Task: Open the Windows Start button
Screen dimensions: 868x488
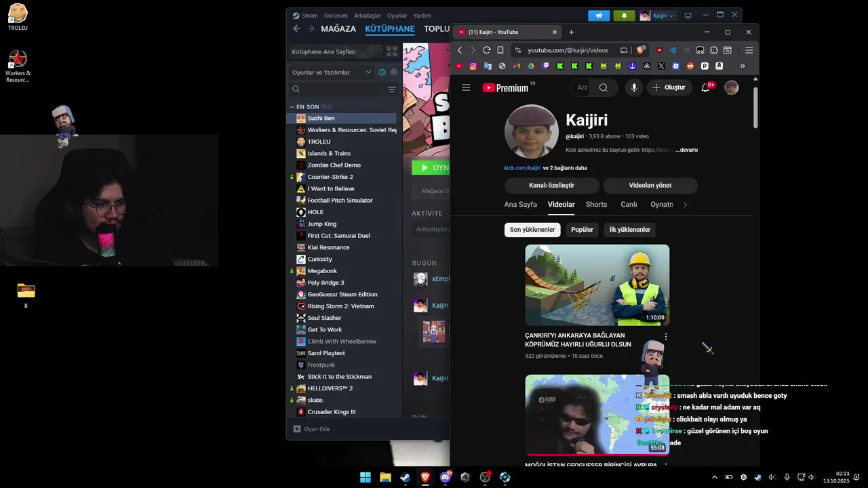Action: tap(365, 477)
